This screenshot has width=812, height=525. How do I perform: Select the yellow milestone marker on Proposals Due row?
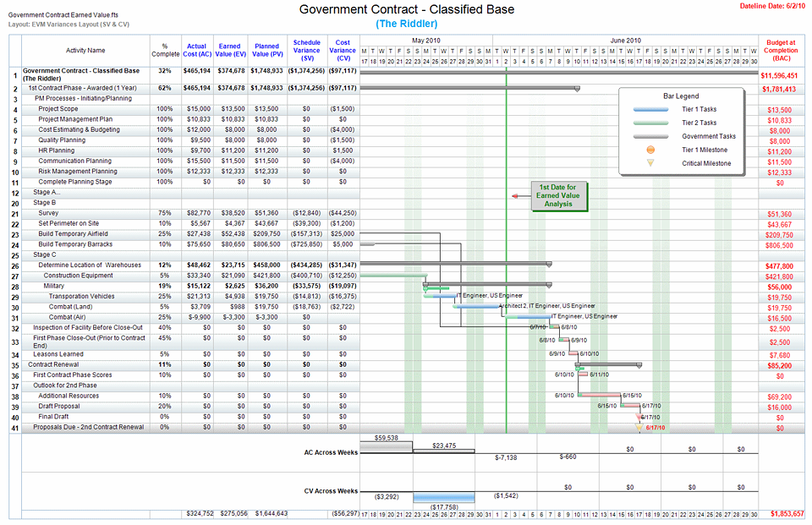pos(639,428)
